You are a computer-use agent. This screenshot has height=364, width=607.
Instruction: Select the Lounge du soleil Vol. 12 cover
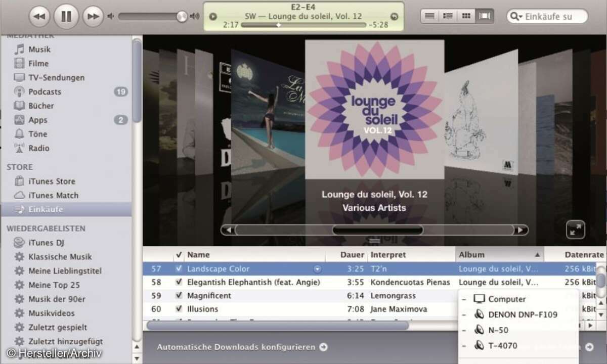point(374,110)
